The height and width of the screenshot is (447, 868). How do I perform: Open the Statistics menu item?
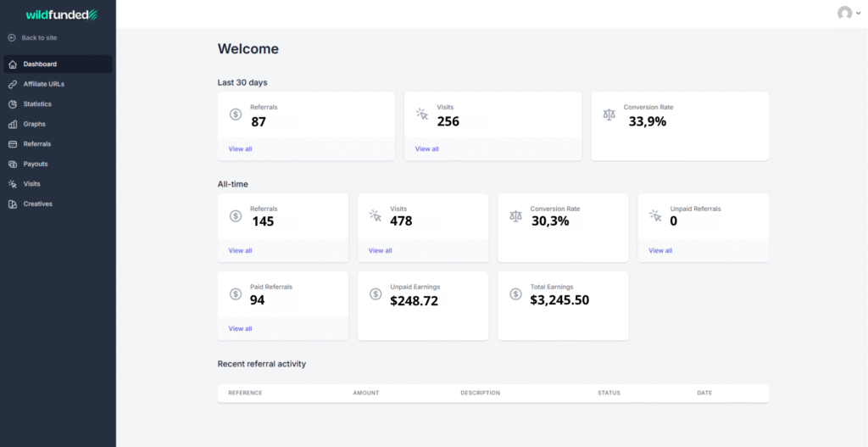pyautogui.click(x=37, y=104)
